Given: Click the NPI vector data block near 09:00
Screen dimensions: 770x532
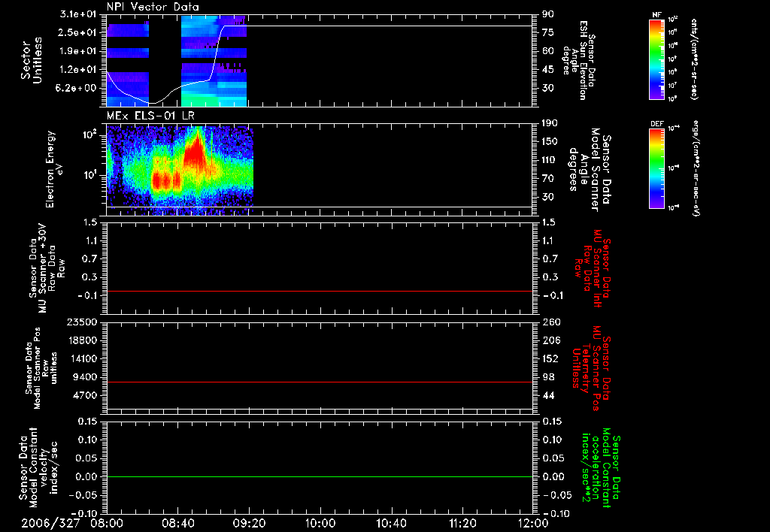Looking at the screenshot, I should point(214,61).
